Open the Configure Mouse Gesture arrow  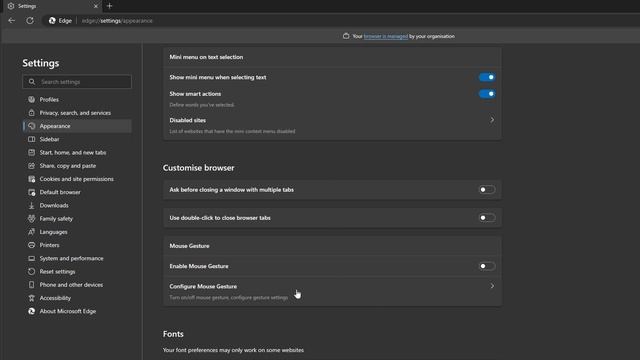[x=492, y=286]
